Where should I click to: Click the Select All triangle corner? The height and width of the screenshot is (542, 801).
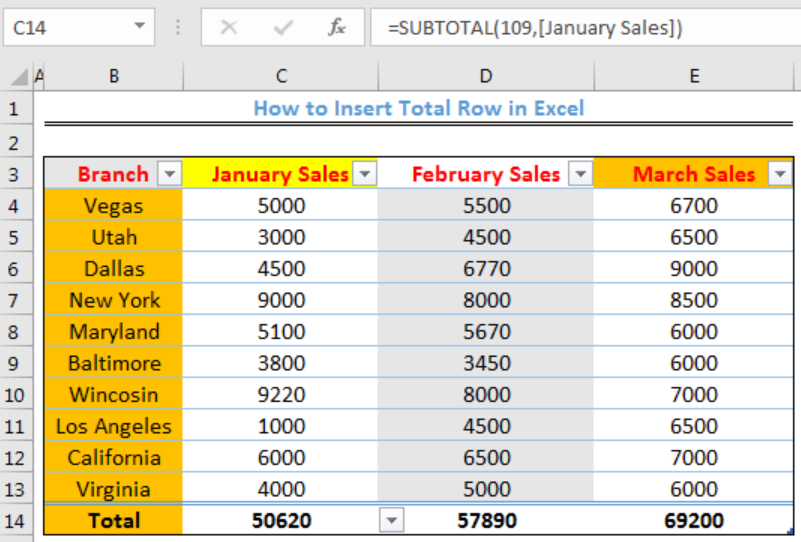point(18,77)
